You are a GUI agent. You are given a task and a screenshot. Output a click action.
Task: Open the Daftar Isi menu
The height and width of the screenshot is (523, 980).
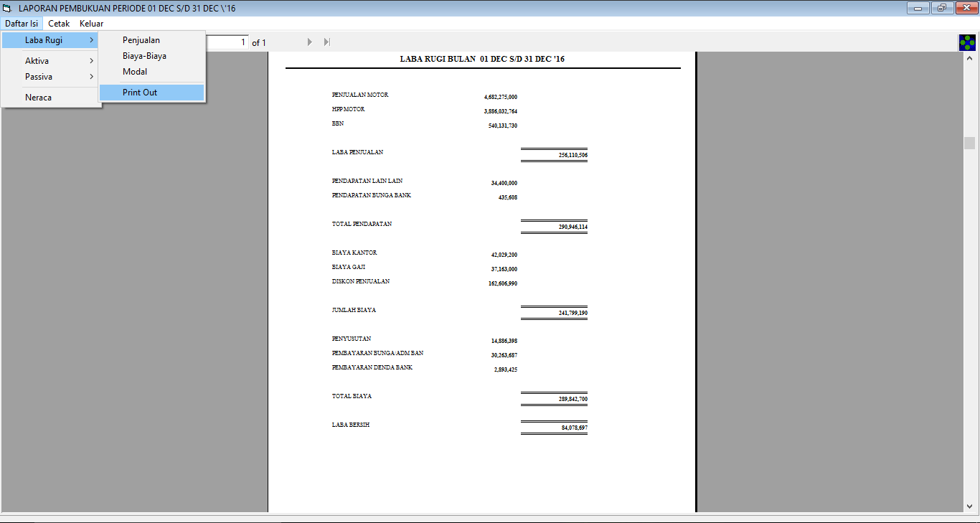(22, 24)
